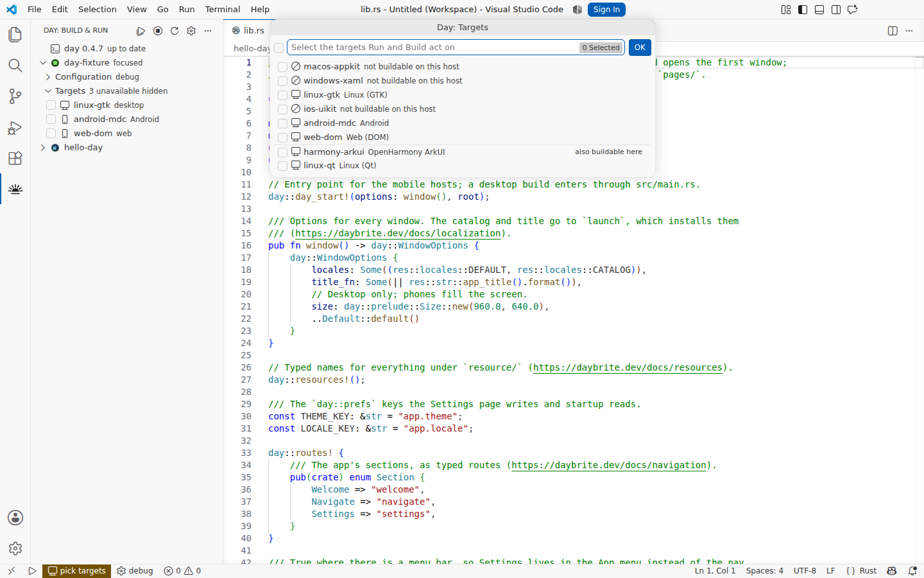
Task: Open the notifications bell in status bar
Action: [x=912, y=571]
